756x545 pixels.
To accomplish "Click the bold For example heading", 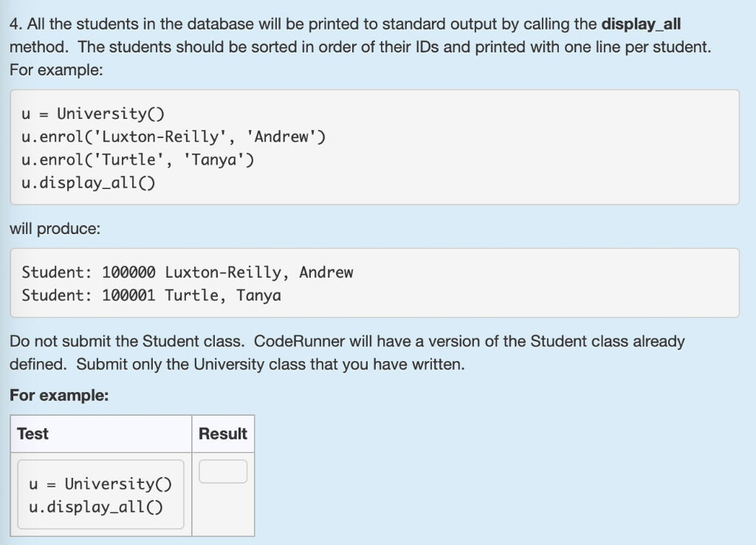I will point(44,394).
